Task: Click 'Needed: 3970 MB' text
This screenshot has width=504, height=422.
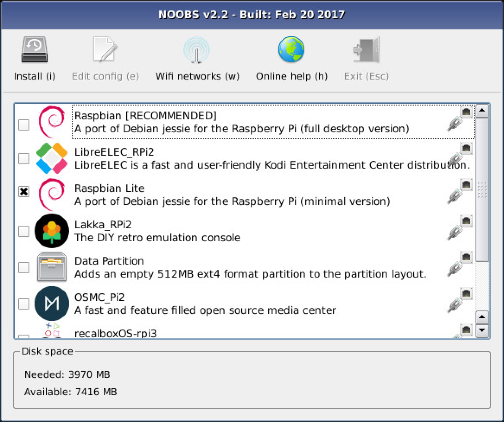Action: coord(67,375)
